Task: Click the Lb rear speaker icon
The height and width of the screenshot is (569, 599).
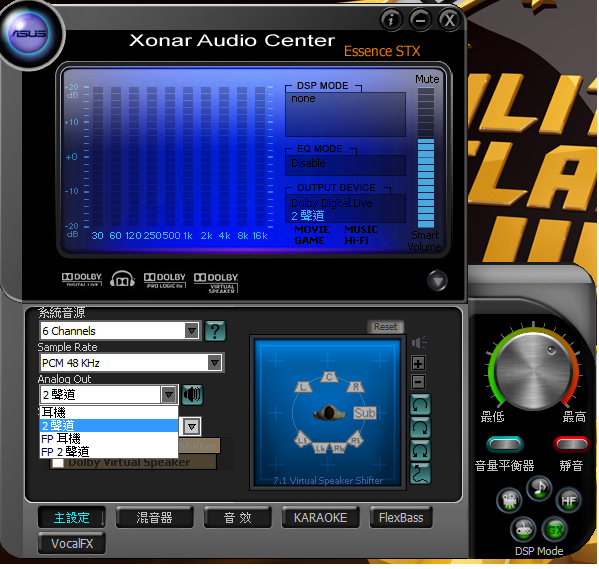Action: point(320,448)
